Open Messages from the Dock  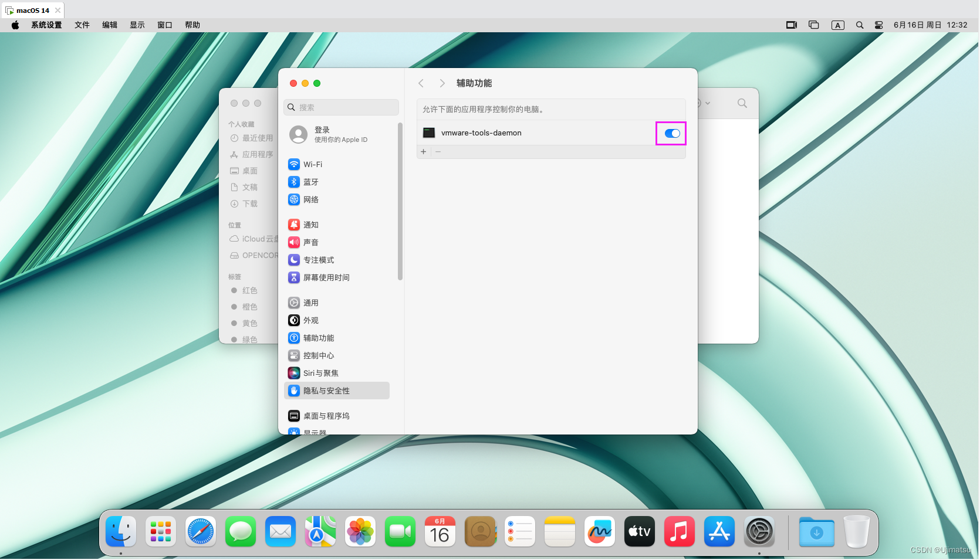click(x=241, y=532)
